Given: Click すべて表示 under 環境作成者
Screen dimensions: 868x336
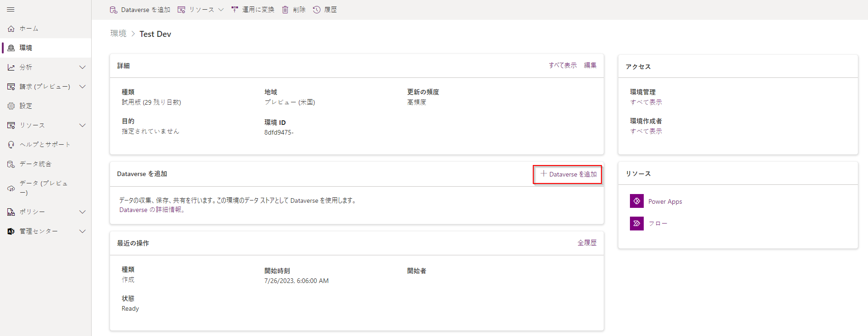Looking at the screenshot, I should point(646,131).
